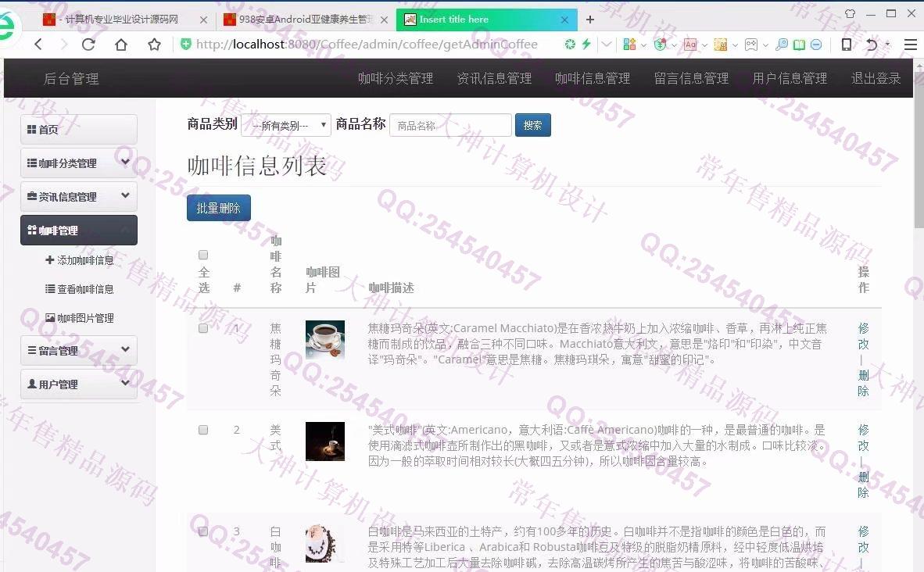The width and height of the screenshot is (924, 572).
Task: Open 留言信息管理 in the top navigation
Action: (691, 78)
